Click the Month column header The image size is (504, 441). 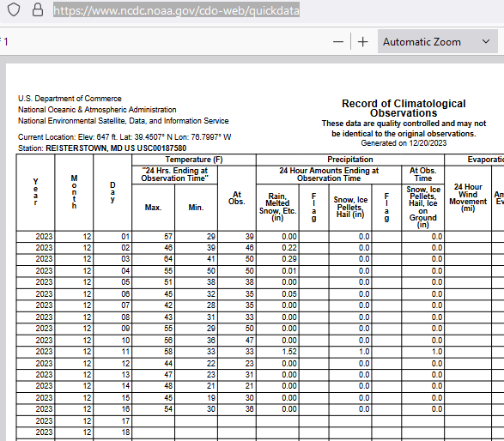click(74, 192)
